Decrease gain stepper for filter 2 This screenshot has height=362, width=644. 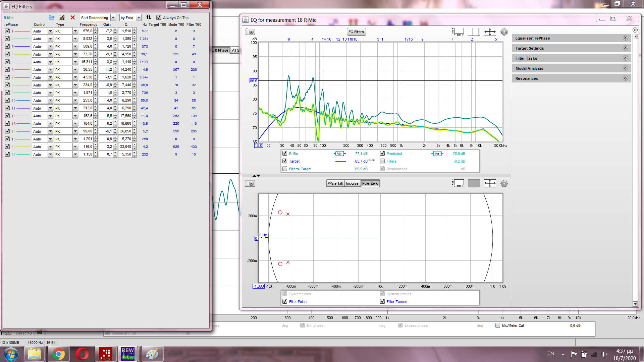point(115,40)
